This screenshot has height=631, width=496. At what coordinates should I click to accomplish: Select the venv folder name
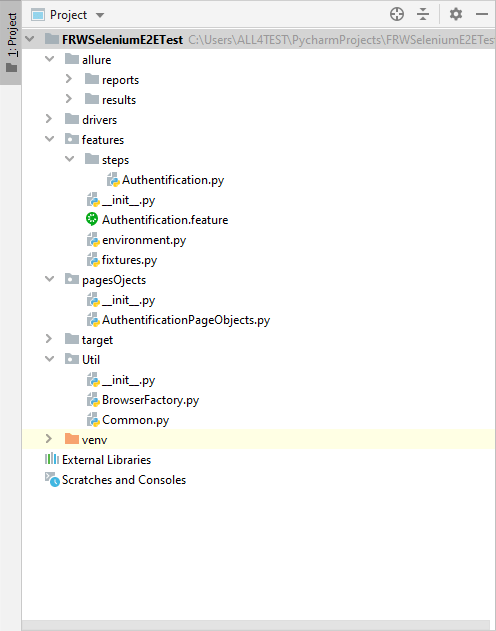(x=95, y=440)
